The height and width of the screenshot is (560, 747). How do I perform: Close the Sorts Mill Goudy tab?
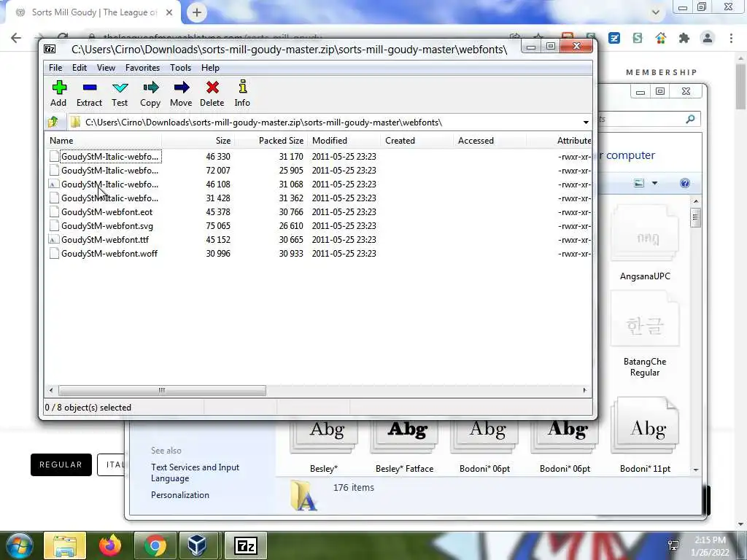tap(169, 12)
